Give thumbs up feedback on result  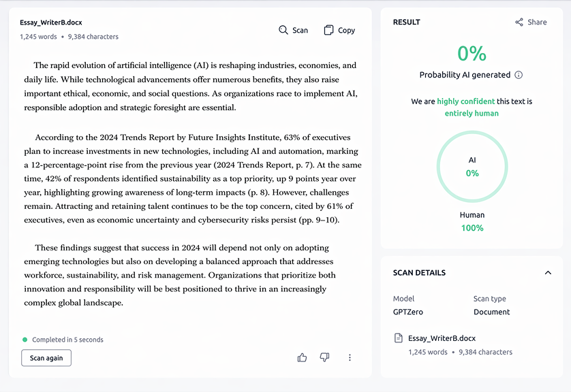point(302,357)
